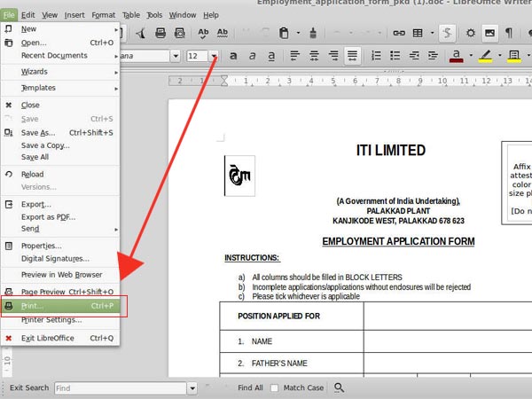Choose Close from the File menu
This screenshot has width=532, height=399.
coord(60,105)
